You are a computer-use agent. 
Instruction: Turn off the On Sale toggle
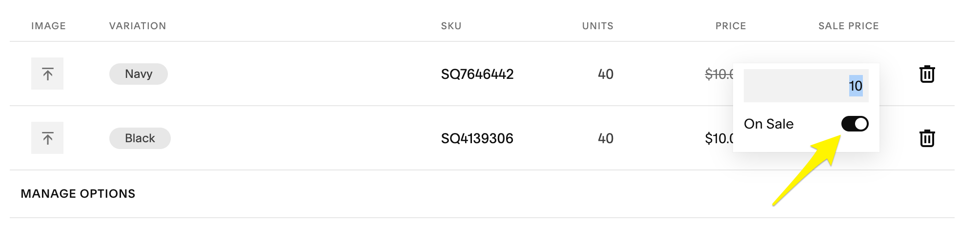coord(855,124)
